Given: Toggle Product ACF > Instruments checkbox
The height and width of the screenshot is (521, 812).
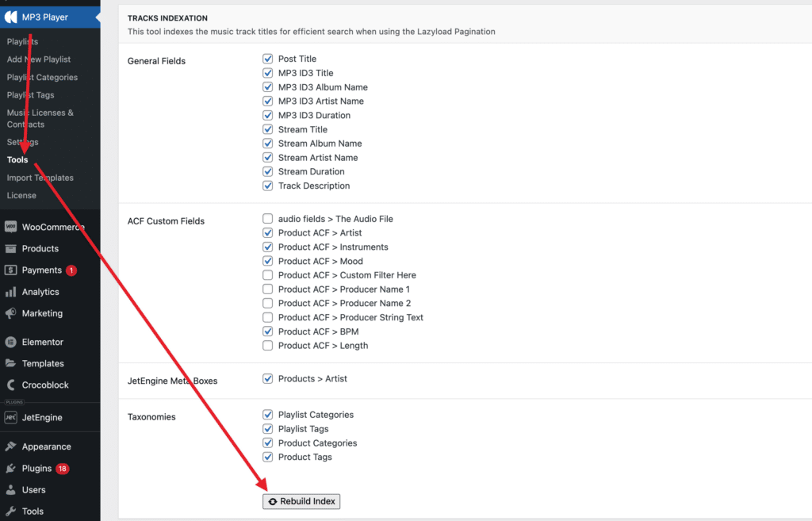Looking at the screenshot, I should [x=267, y=247].
